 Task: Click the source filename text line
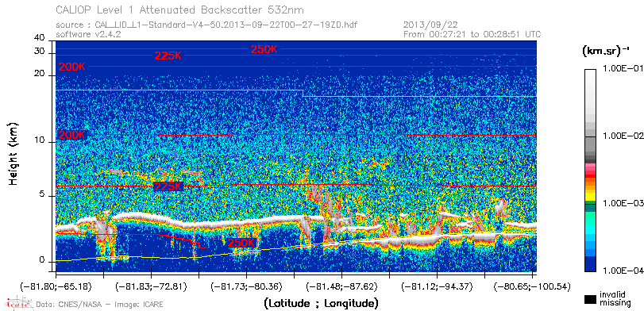click(206, 25)
